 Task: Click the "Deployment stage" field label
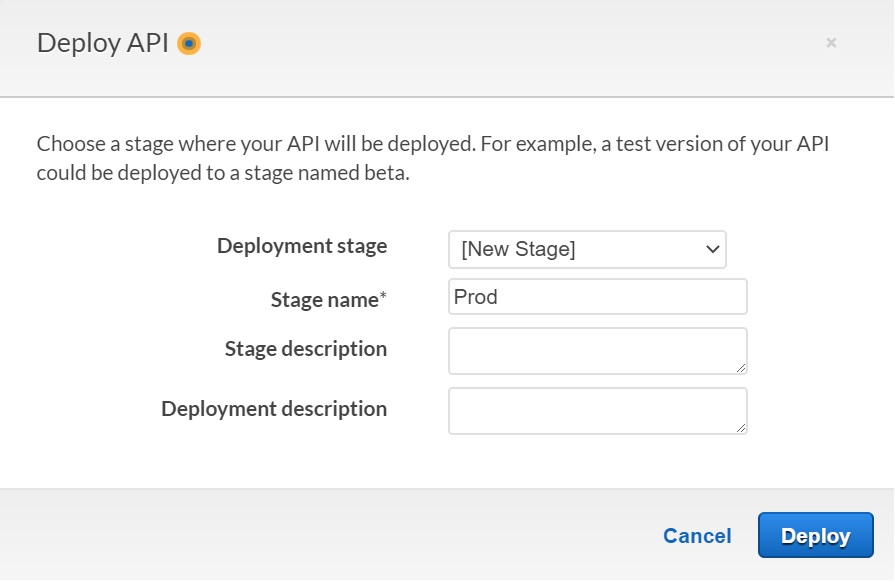tap(302, 246)
